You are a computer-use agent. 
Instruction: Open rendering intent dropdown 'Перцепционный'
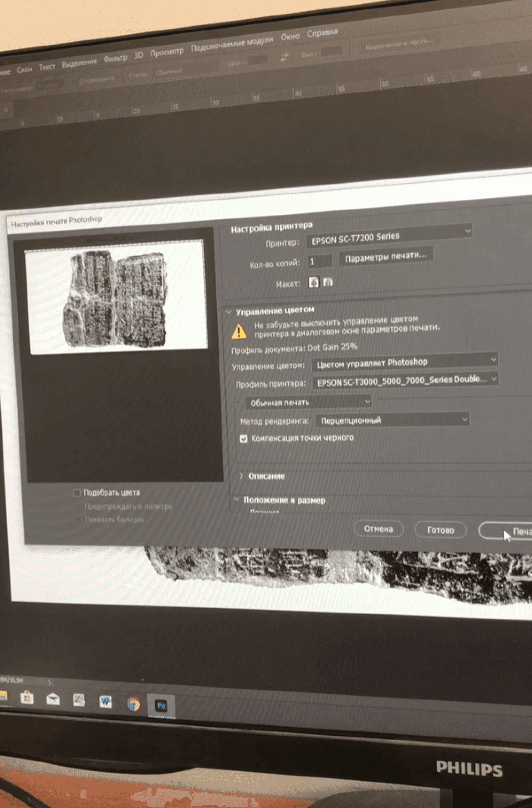(392, 420)
